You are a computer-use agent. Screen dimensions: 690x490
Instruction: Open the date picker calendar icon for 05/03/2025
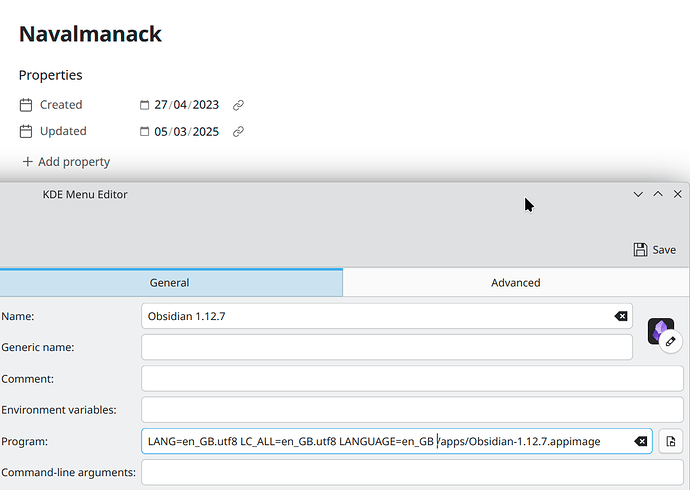pos(144,132)
